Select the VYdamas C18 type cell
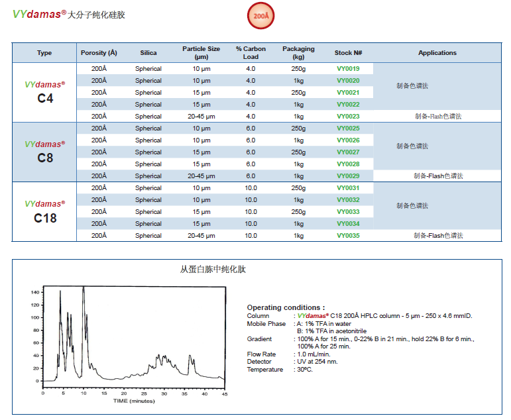This screenshot has height=420, width=511. pyautogui.click(x=44, y=212)
